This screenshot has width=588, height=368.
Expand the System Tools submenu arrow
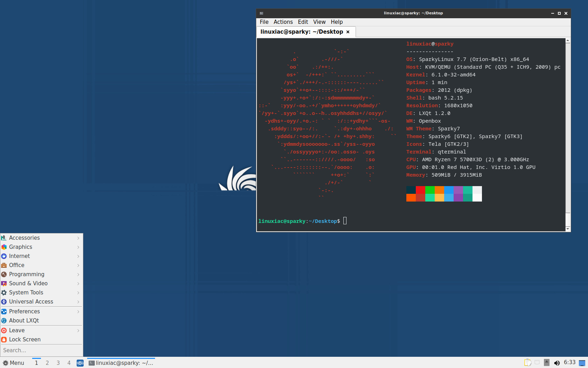pyautogui.click(x=78, y=293)
